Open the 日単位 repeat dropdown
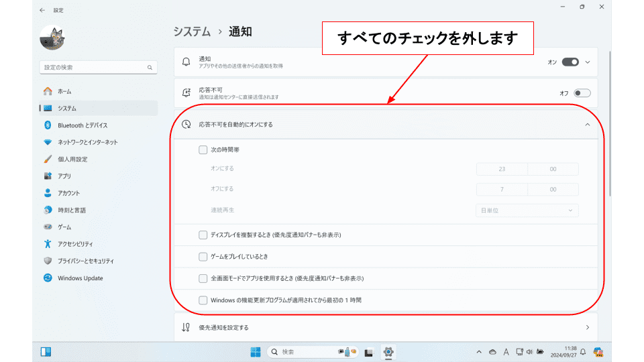Image resolution: width=644 pixels, height=362 pixels. [x=527, y=210]
